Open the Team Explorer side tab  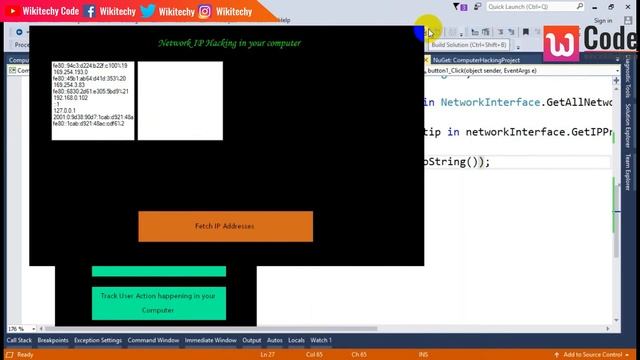coord(628,172)
